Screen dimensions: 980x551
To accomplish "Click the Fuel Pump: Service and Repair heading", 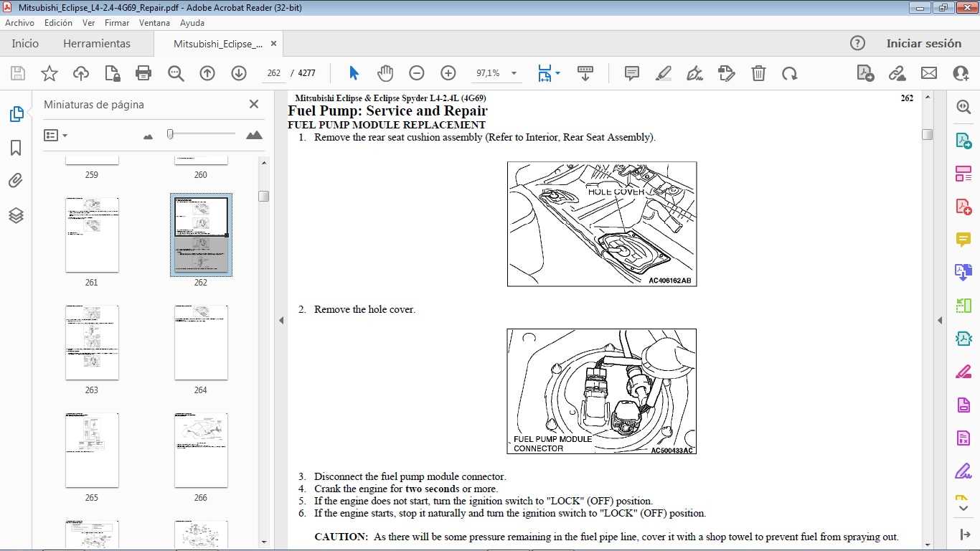I will [387, 110].
